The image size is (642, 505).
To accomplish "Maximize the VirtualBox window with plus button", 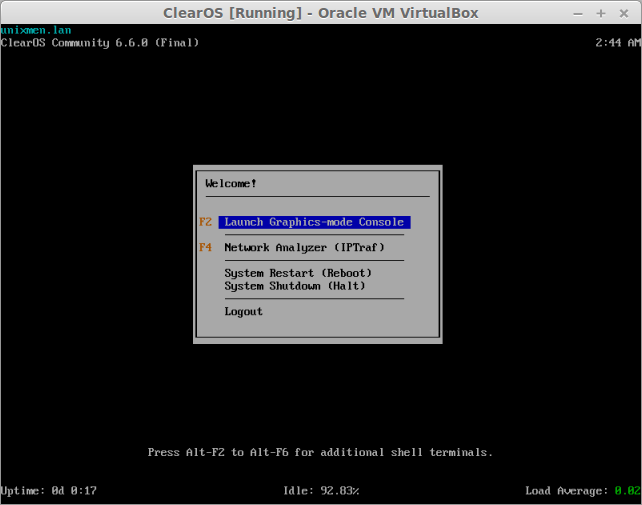I will coord(601,14).
